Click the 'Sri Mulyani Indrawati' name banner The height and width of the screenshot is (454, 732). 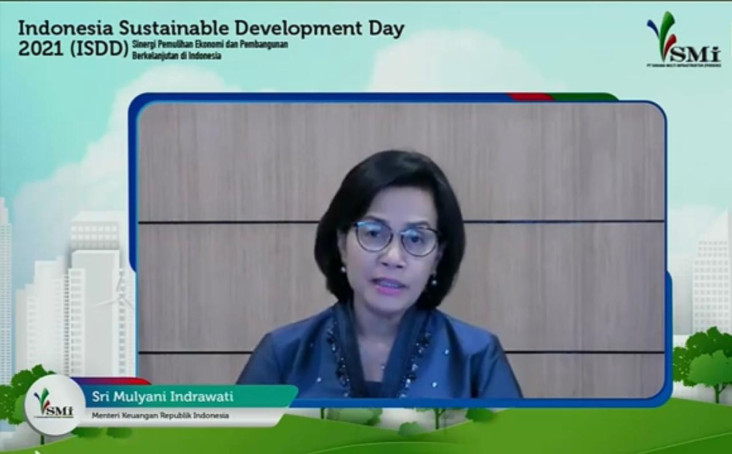point(162,397)
